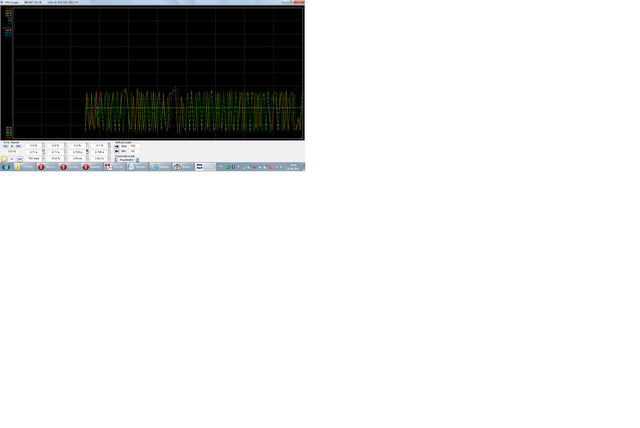Click the right horizontal scale stepper arrows
Viewport: 640px width, 428px height.
pyautogui.click(x=138, y=160)
